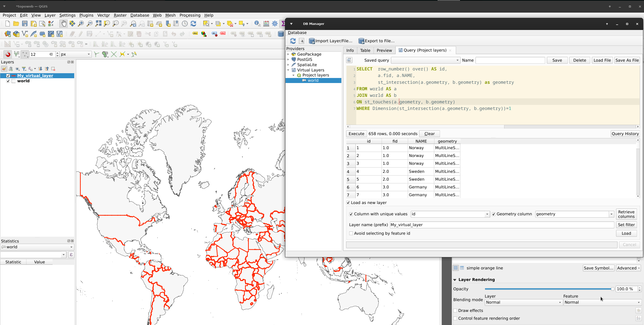Click Export to File in DB Manager
The width and height of the screenshot is (644, 325).
(x=376, y=41)
